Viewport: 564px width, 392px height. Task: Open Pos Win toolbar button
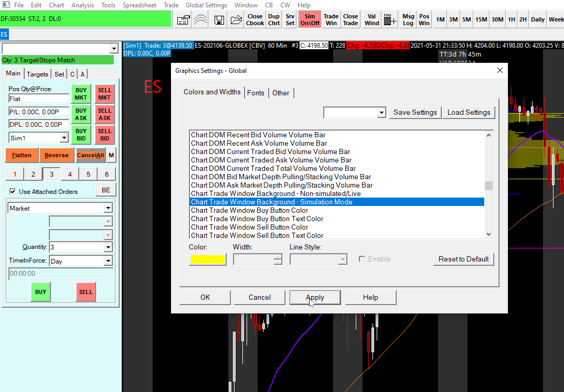coord(424,20)
